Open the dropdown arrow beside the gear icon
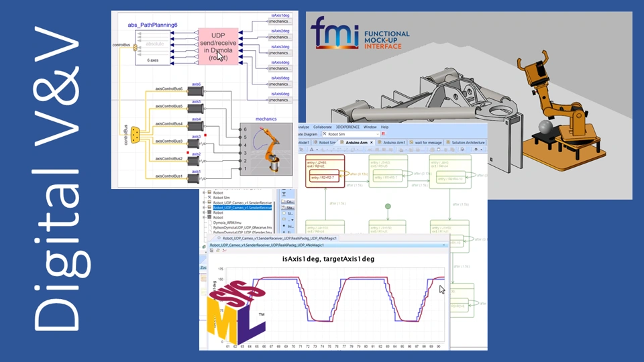 [481, 149]
